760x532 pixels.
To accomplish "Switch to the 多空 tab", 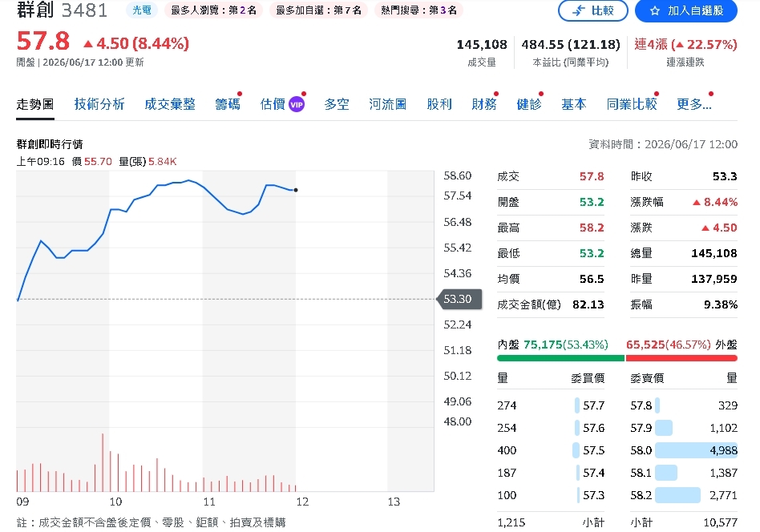I will [x=337, y=104].
